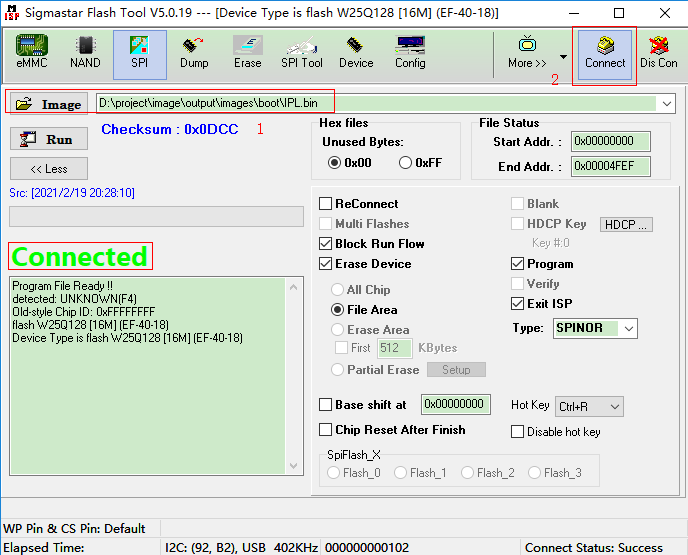Tick Chip Reset After Finish
The image size is (688, 555).
click(x=326, y=430)
